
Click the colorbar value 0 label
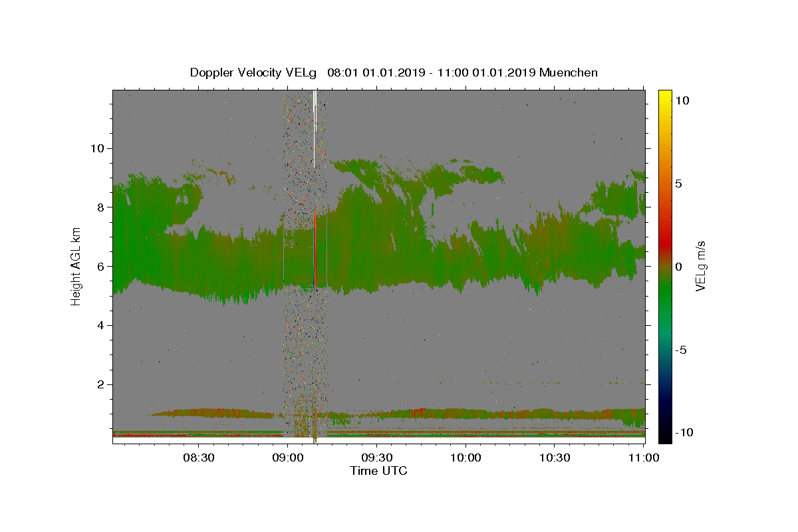pyautogui.click(x=679, y=266)
